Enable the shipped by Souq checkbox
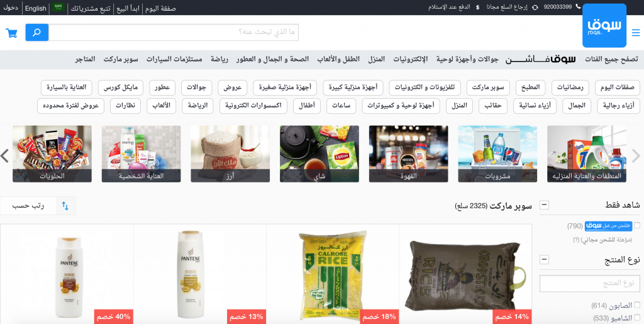This screenshot has height=324, width=644. pos(637,225)
